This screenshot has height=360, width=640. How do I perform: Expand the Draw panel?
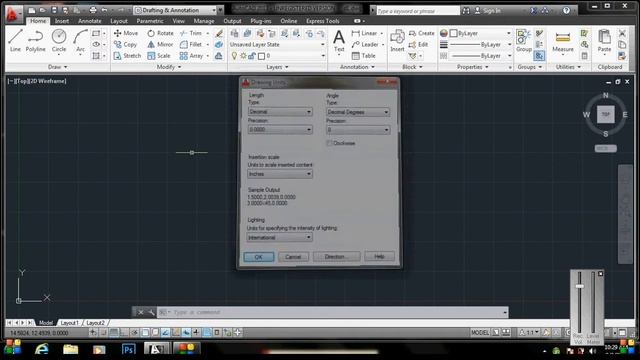[x=58, y=67]
